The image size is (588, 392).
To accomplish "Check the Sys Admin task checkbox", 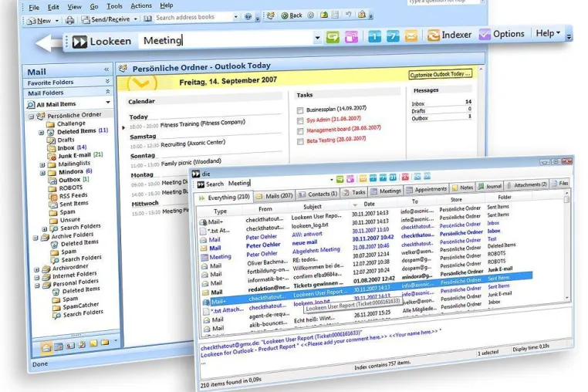I will [300, 121].
